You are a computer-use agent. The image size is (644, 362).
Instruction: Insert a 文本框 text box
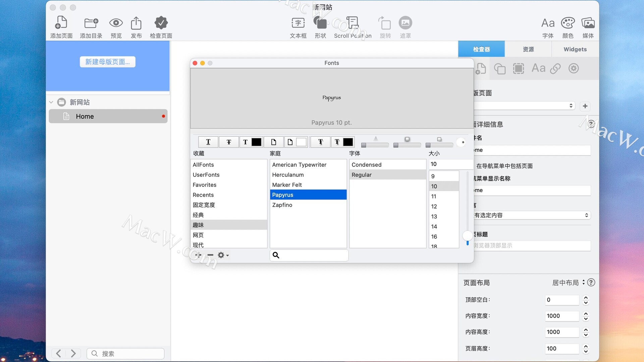(298, 23)
